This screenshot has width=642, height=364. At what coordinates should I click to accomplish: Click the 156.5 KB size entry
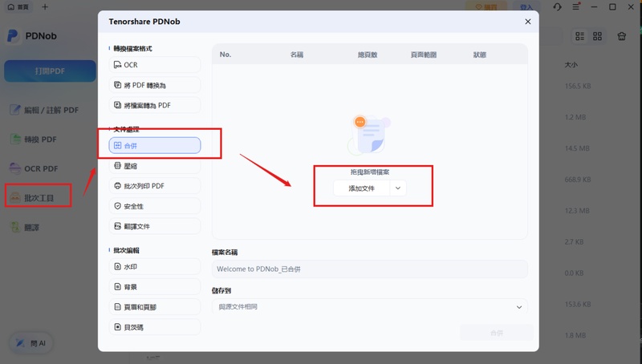578,86
